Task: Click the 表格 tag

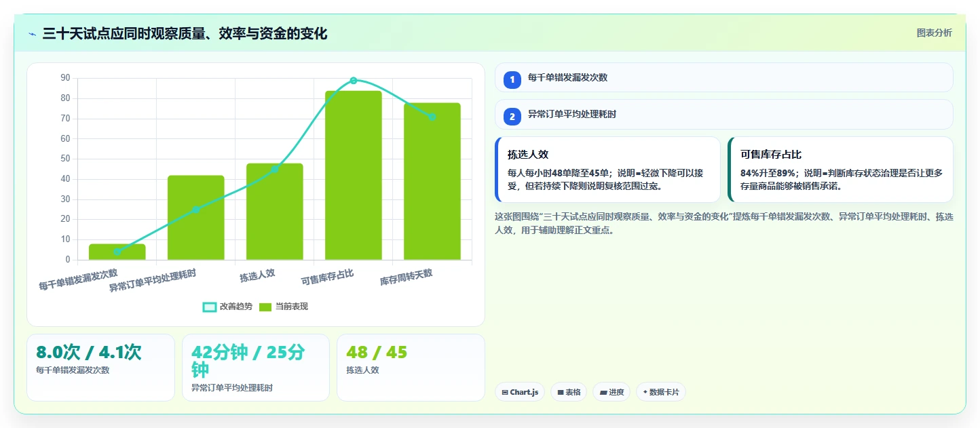Action: click(x=569, y=392)
